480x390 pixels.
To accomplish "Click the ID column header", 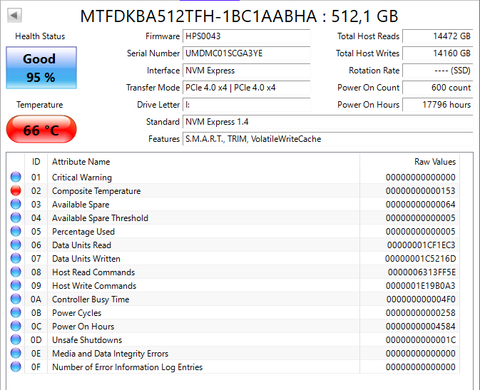I will [x=36, y=162].
